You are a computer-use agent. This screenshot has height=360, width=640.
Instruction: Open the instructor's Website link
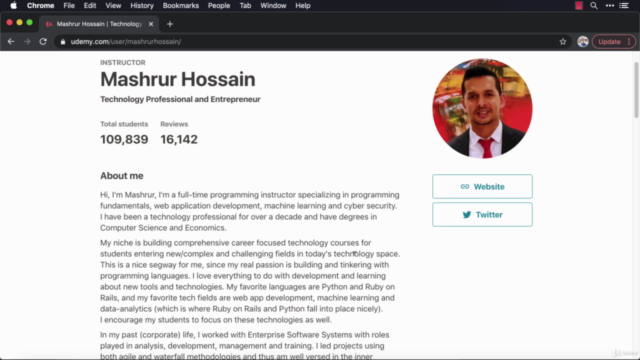pos(482,187)
